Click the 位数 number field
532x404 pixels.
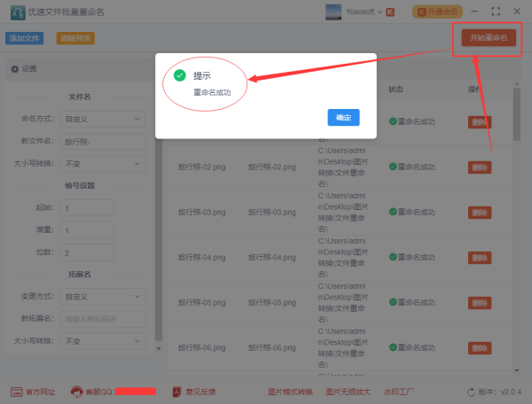87,252
